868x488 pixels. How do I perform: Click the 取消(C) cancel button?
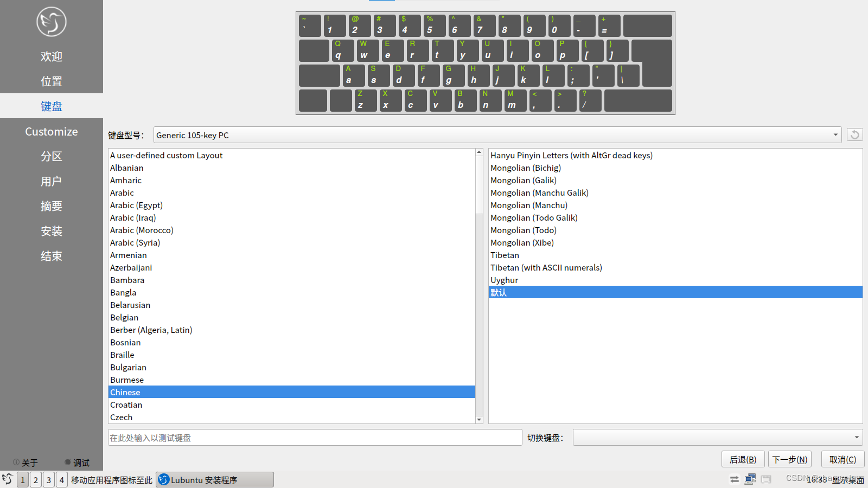point(843,459)
